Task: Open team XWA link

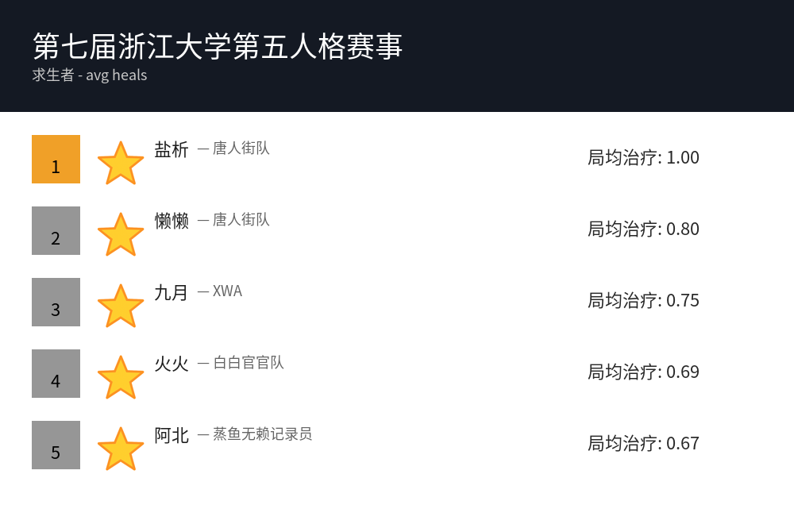Action: pos(227,291)
